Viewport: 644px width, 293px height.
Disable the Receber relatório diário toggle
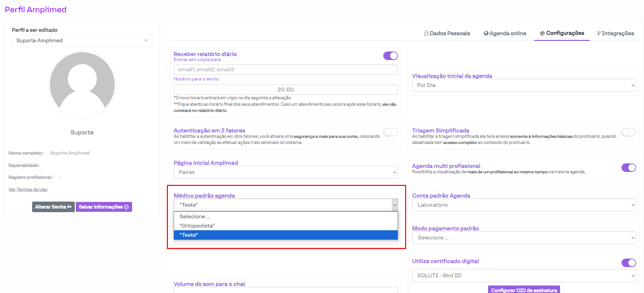pos(390,56)
